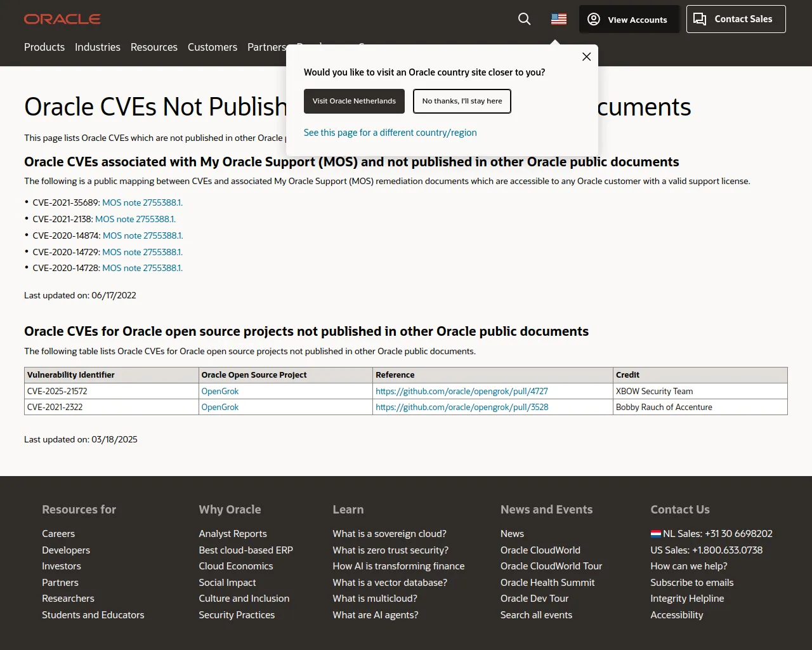Open Search all events link
The width and height of the screenshot is (812, 650).
[x=536, y=615]
